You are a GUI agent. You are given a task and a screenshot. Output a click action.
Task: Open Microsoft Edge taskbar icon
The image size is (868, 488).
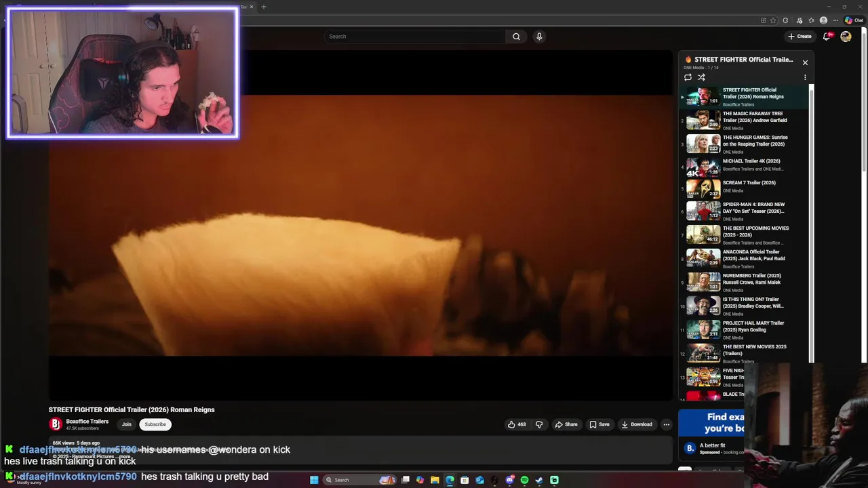(450, 480)
